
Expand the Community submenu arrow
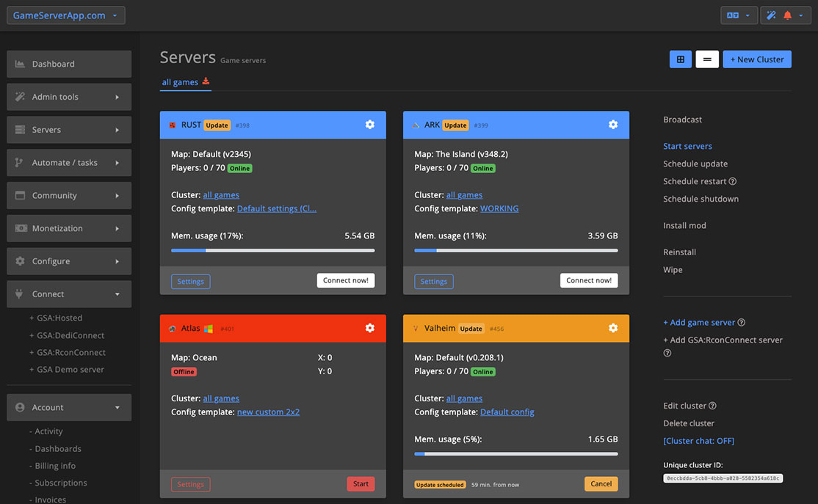click(117, 195)
